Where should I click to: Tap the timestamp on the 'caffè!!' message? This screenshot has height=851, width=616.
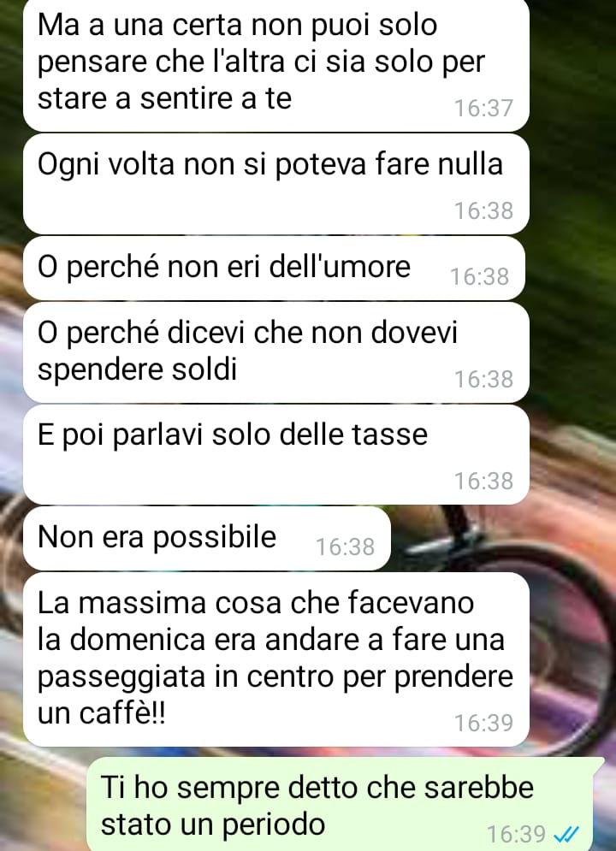point(483,723)
